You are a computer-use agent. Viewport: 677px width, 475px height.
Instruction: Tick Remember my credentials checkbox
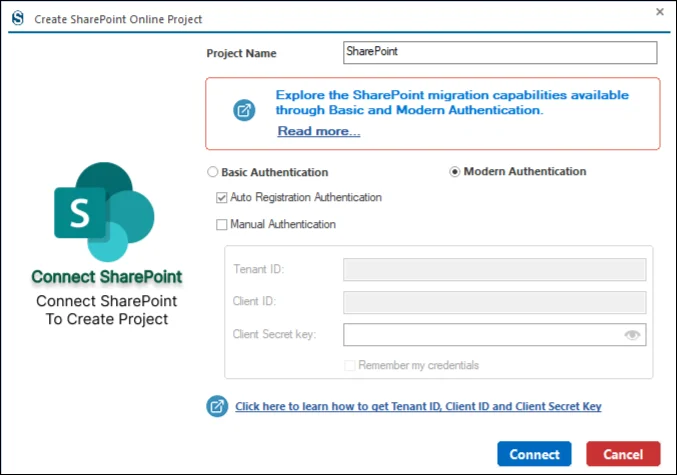[x=349, y=365]
